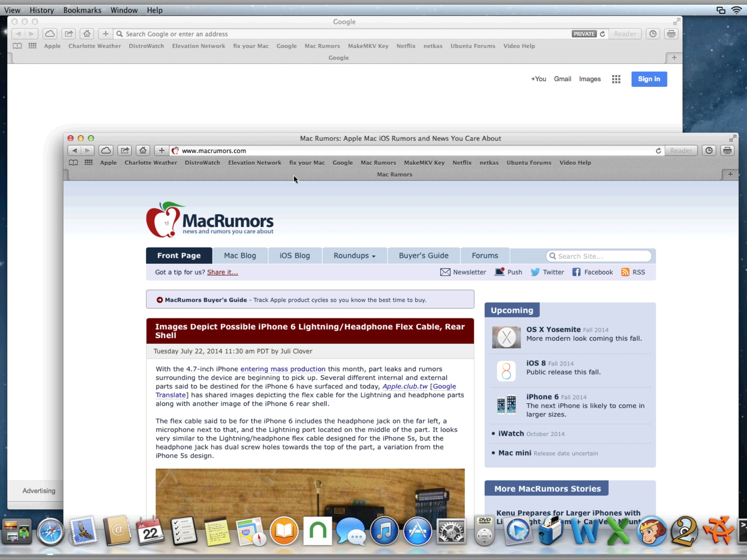Click the Push notifications link

pos(508,272)
